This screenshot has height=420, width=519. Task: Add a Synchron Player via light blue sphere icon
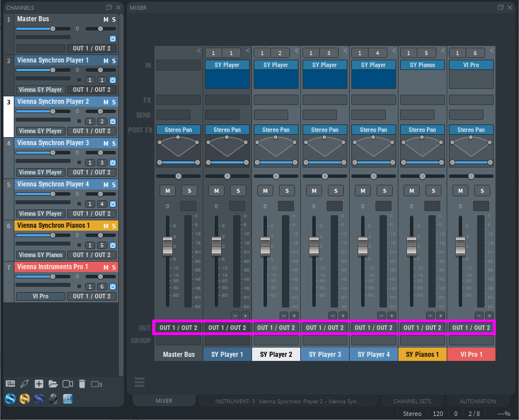coord(10,399)
